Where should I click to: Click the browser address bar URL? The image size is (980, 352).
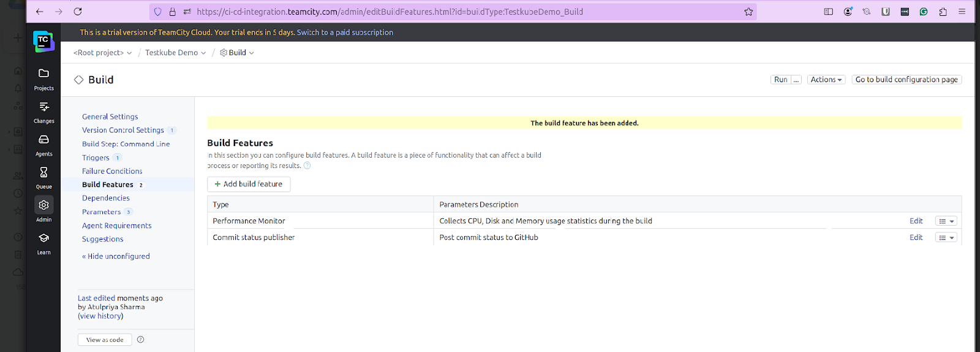pyautogui.click(x=390, y=12)
